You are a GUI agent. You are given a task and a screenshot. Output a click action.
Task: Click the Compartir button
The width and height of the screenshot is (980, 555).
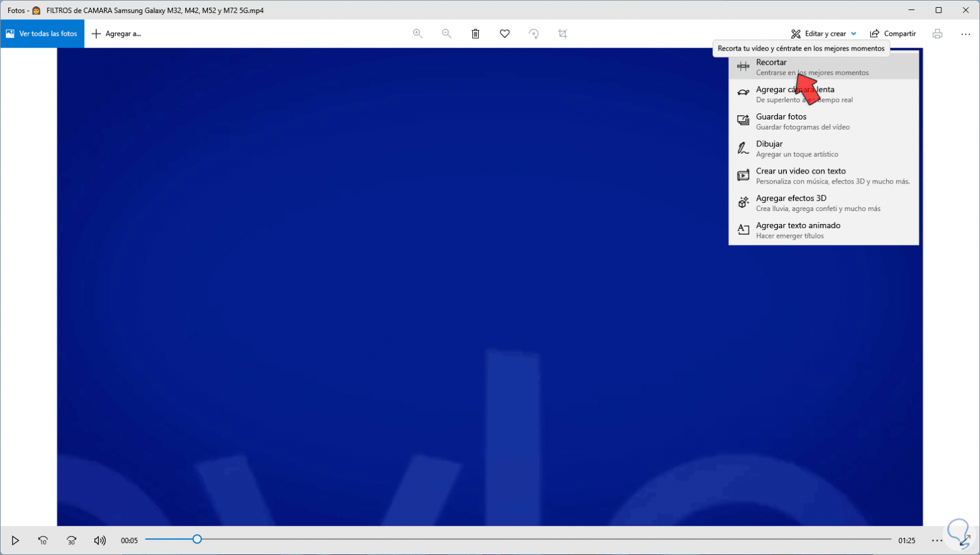(893, 34)
